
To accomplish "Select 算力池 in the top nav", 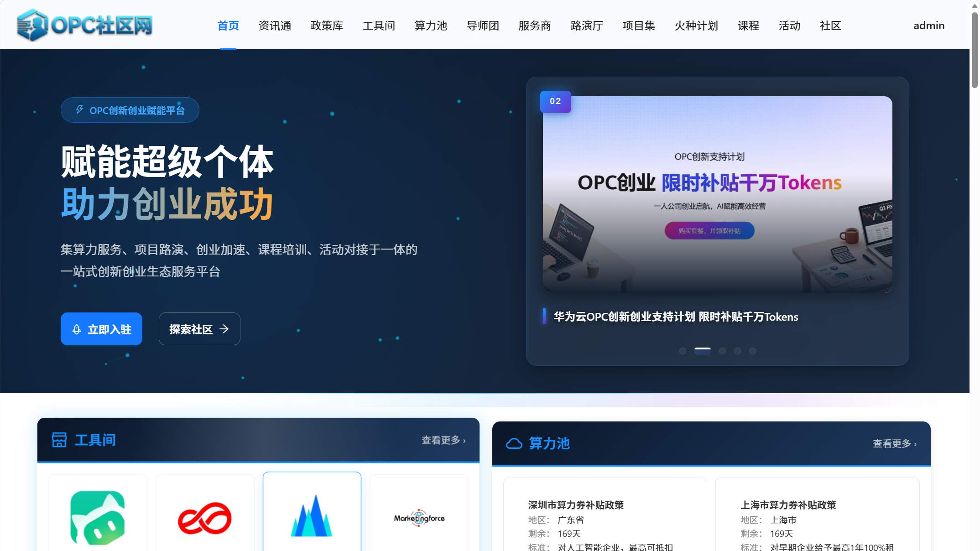I will click(431, 26).
